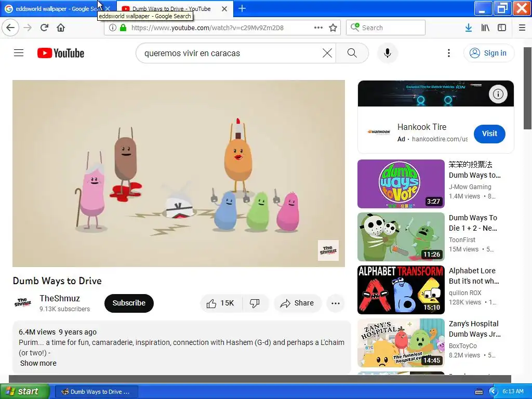Image resolution: width=532 pixels, height=399 pixels.
Task: Open Alphabet Lore Transform thumbnail
Action: point(401,290)
